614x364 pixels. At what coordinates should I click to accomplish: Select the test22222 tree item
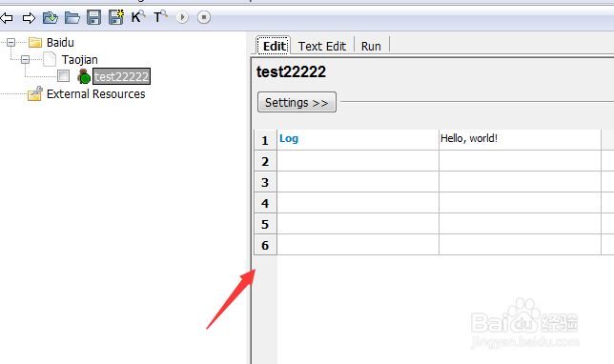pos(121,76)
